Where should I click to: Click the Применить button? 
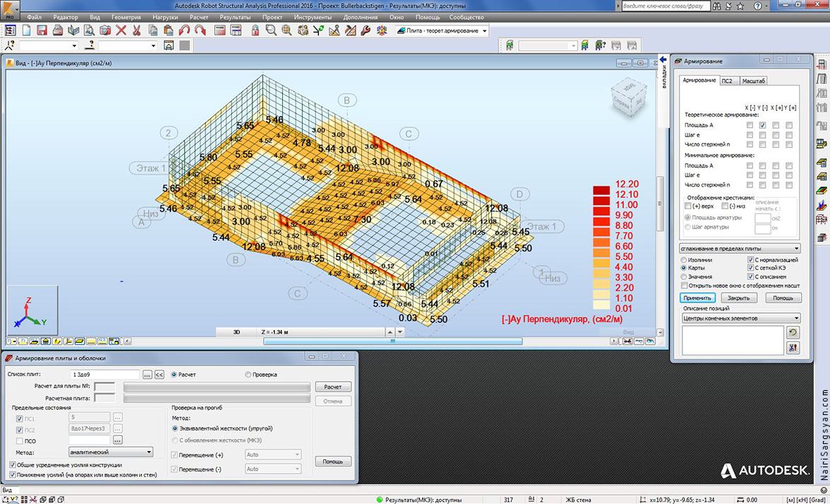click(x=698, y=298)
